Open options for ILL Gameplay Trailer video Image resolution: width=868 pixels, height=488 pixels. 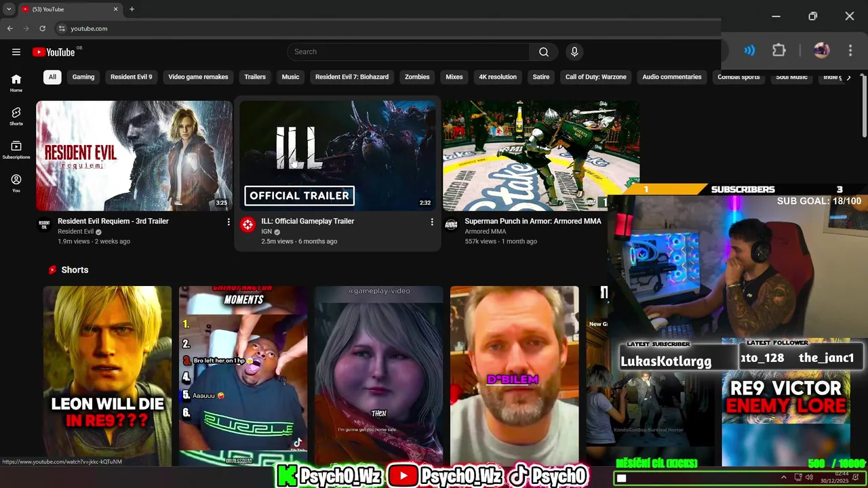pyautogui.click(x=431, y=222)
